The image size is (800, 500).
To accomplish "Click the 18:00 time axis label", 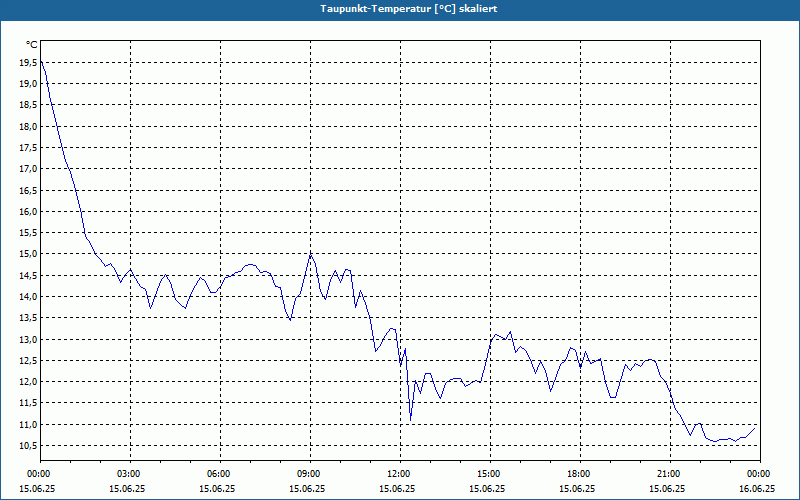I will tap(581, 474).
